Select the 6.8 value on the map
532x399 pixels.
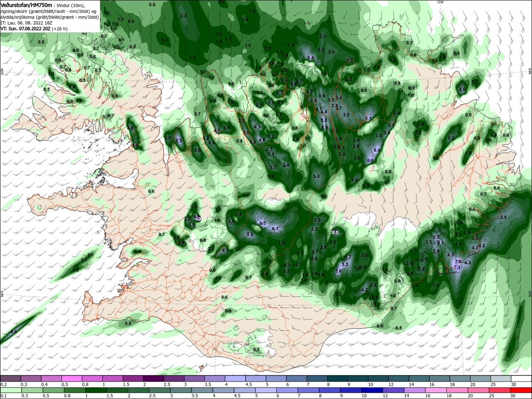click(370, 160)
